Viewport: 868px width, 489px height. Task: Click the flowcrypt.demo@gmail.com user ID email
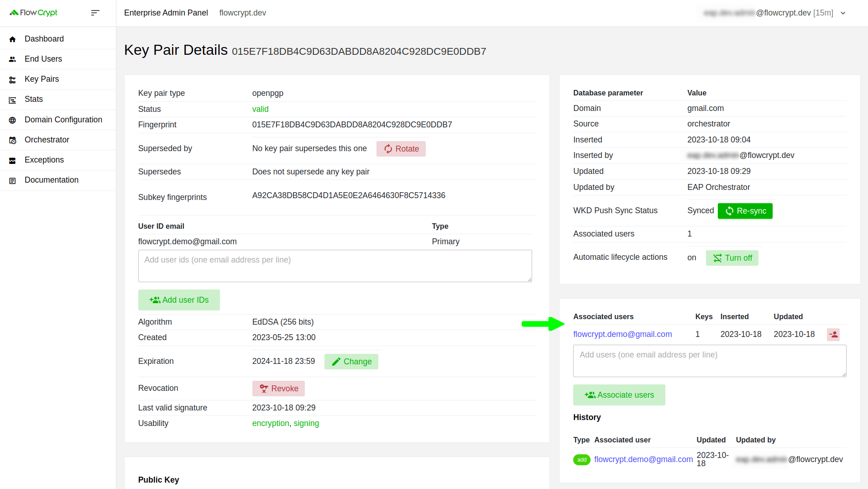coord(188,242)
